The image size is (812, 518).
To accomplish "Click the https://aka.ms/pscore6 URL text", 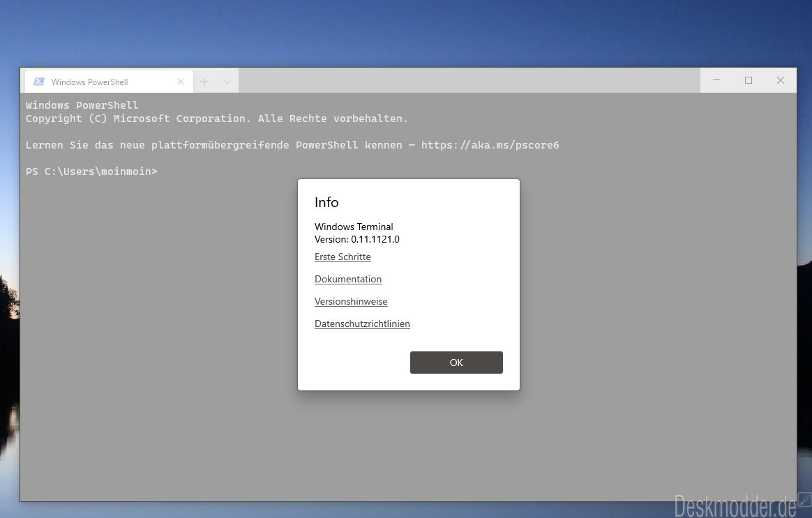I will coord(490,145).
